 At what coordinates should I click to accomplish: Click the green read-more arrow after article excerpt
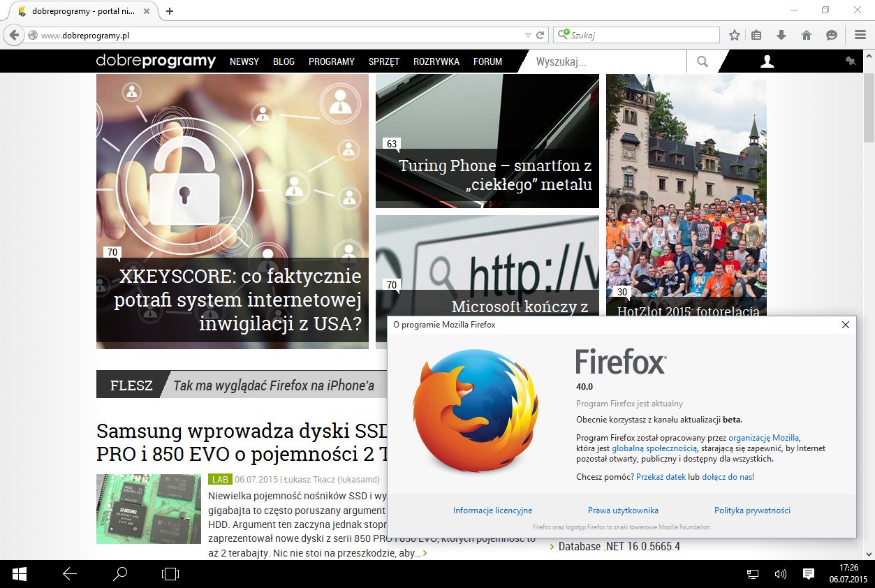[425, 553]
